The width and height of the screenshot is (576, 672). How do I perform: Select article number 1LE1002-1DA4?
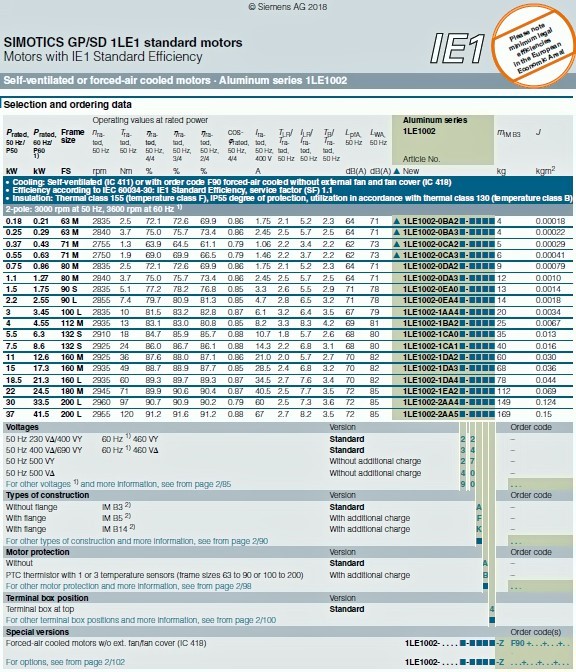click(431, 380)
